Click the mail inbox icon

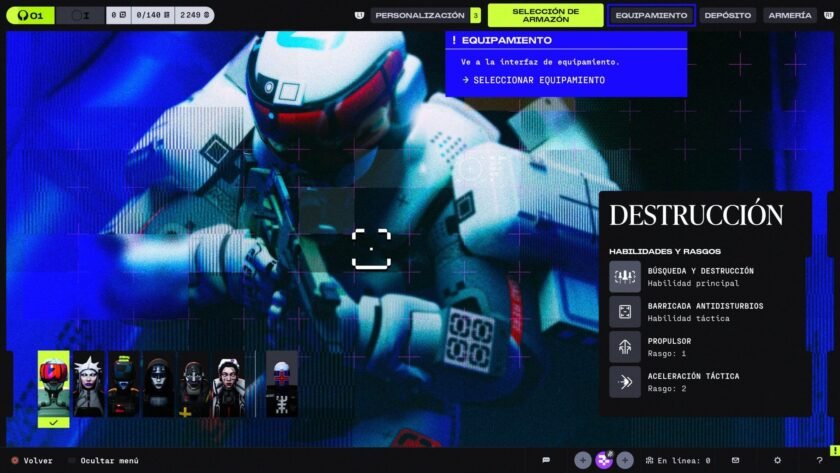(x=735, y=460)
